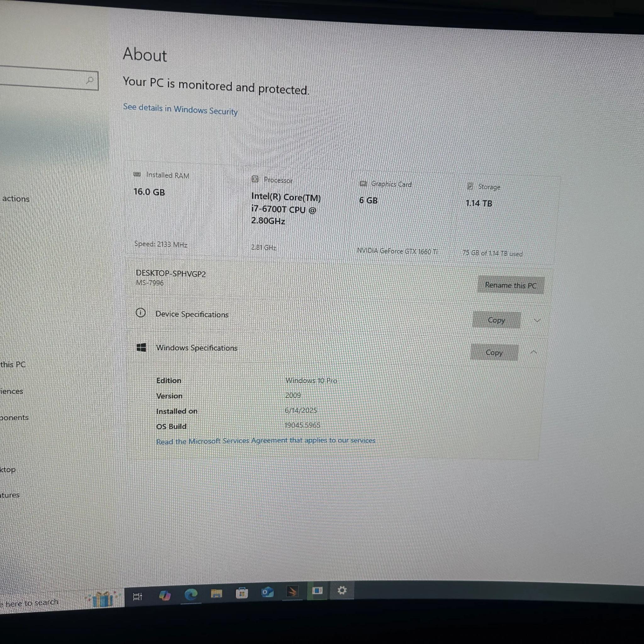Image resolution: width=644 pixels, height=644 pixels.
Task: Click the About page heading
Action: [x=145, y=54]
